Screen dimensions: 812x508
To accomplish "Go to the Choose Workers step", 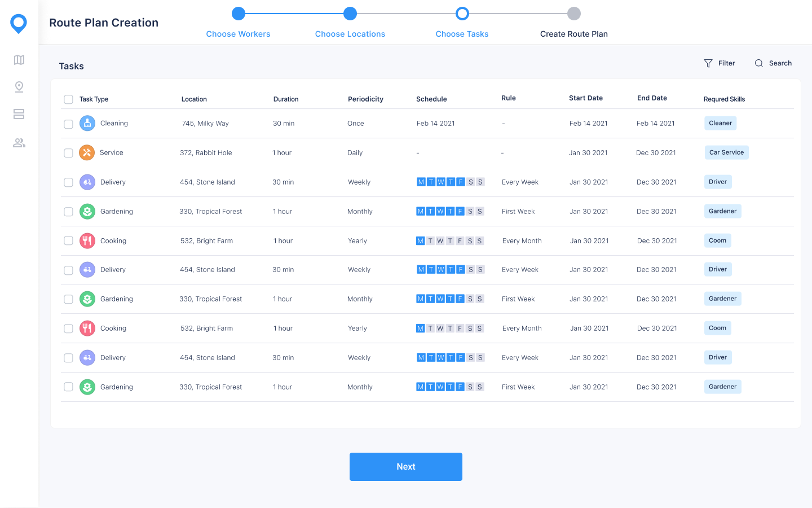I will 238,34.
